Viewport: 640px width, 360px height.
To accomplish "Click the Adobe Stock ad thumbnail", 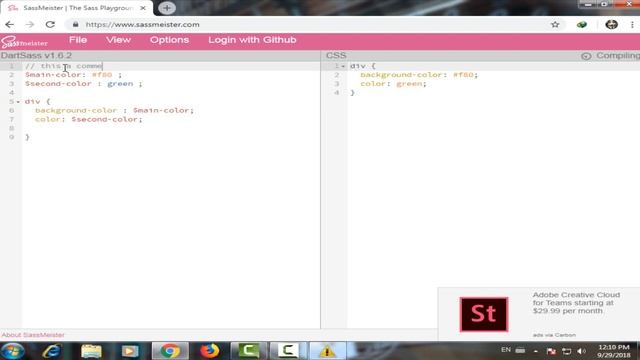I will (484, 314).
